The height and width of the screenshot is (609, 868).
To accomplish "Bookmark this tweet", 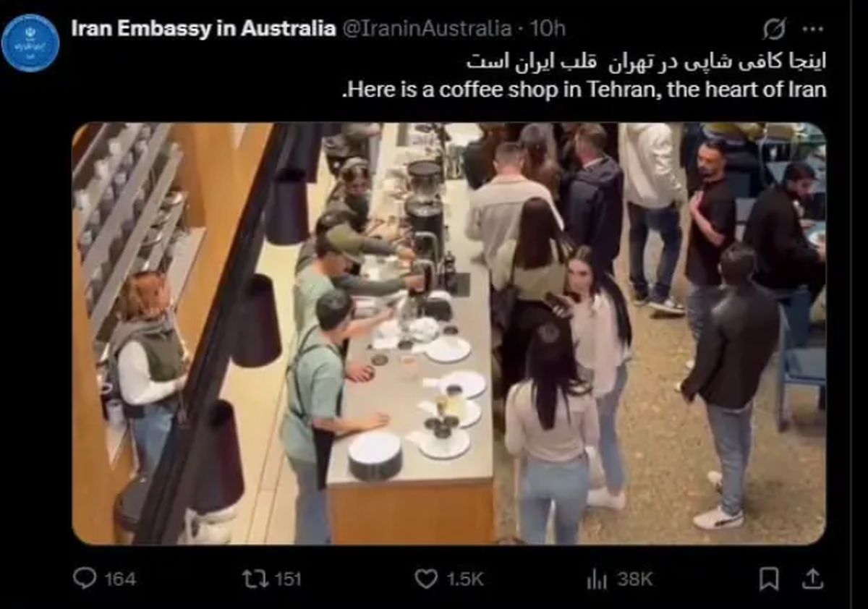I will coord(769,578).
